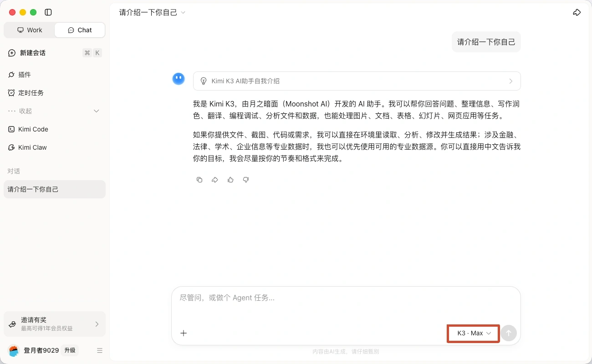Dislike the response with thumbs down
Screen dimensions: 592x364
[246, 180]
